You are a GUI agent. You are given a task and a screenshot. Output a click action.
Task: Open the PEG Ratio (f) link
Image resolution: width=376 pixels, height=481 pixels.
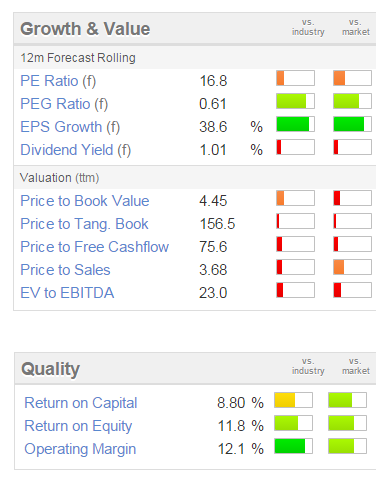coord(64,104)
